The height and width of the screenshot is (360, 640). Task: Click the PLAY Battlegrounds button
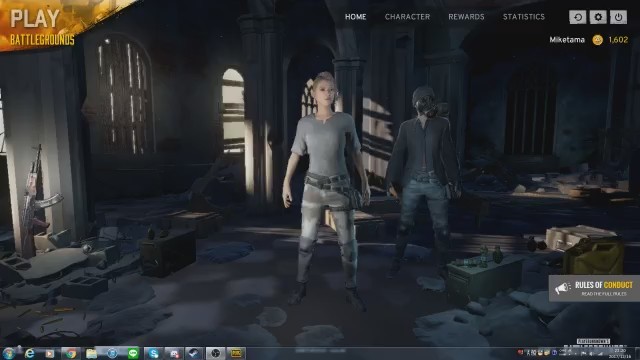41,27
